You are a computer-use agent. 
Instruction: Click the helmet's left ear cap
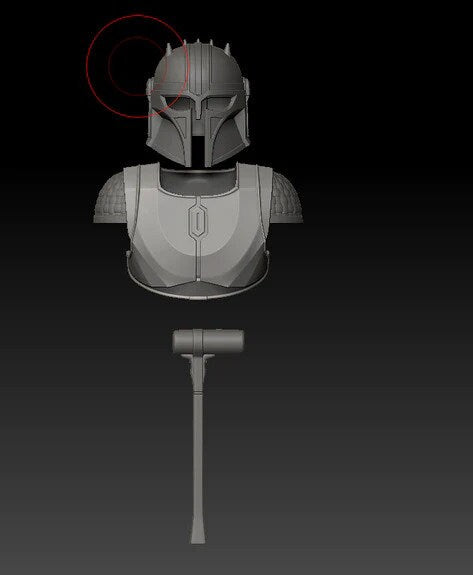click(x=149, y=87)
